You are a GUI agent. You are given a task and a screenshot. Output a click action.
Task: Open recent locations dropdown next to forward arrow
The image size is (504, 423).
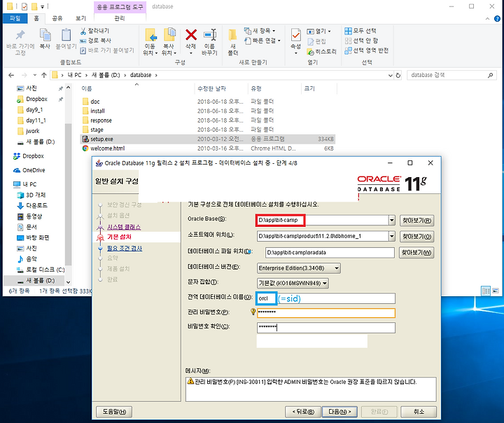35,75
